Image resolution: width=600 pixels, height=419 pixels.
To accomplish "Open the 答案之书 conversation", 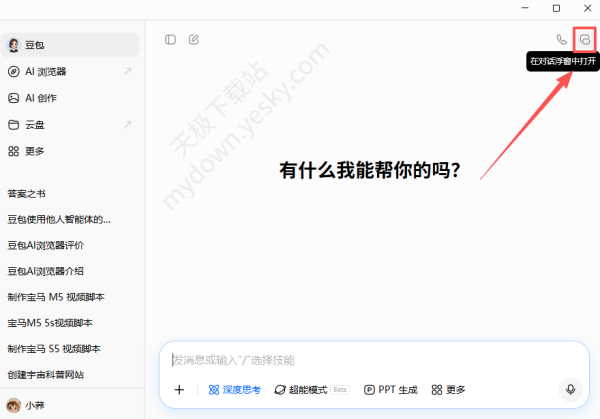I will pyautogui.click(x=27, y=193).
